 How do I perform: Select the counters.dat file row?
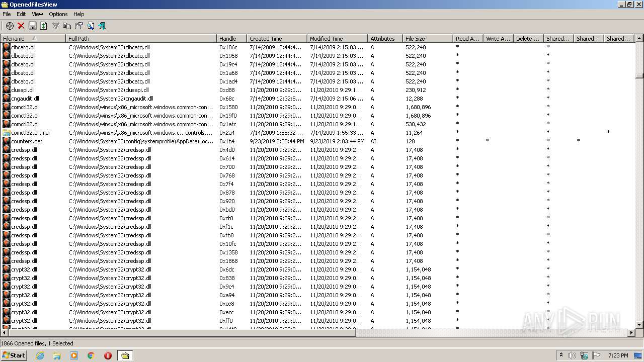click(317, 141)
